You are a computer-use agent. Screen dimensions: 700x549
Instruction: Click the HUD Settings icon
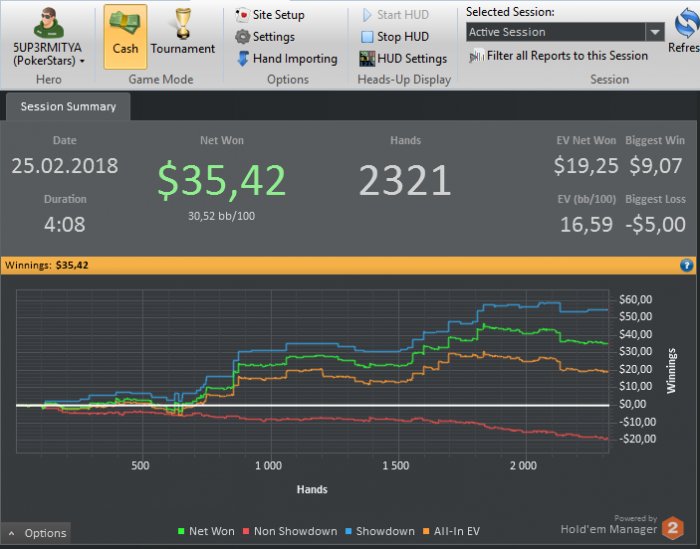click(x=367, y=58)
